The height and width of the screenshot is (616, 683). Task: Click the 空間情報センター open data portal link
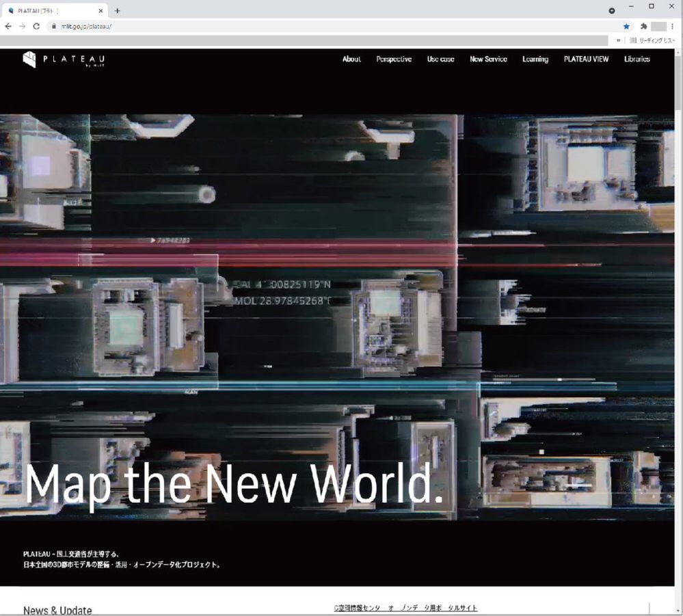(x=405, y=608)
